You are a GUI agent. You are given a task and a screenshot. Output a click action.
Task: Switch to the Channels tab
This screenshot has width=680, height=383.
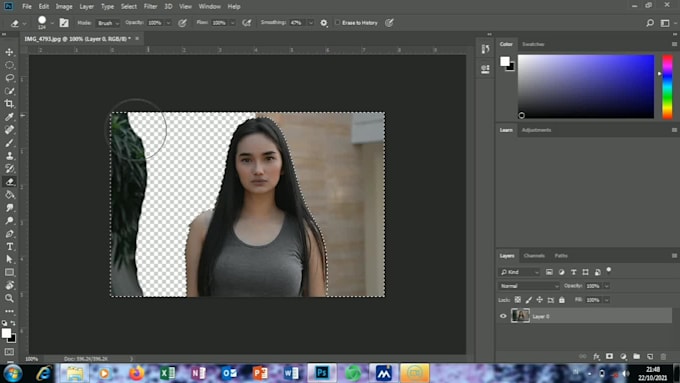(534, 256)
